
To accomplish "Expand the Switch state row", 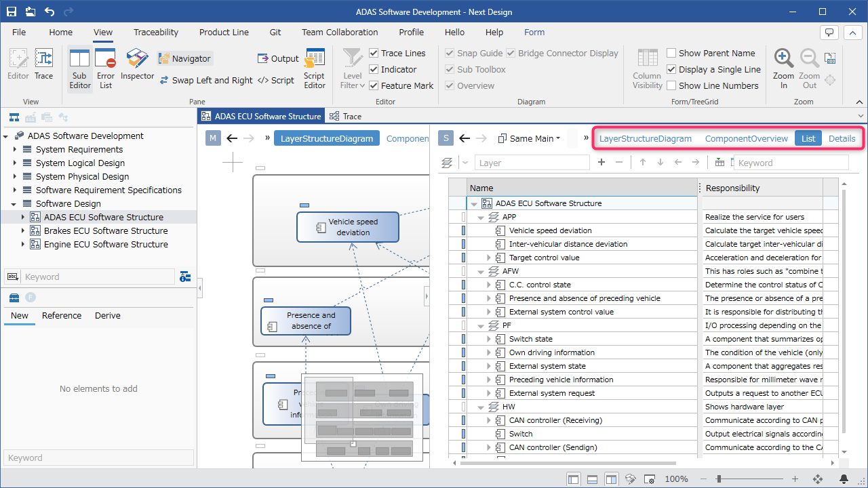I will coord(489,339).
